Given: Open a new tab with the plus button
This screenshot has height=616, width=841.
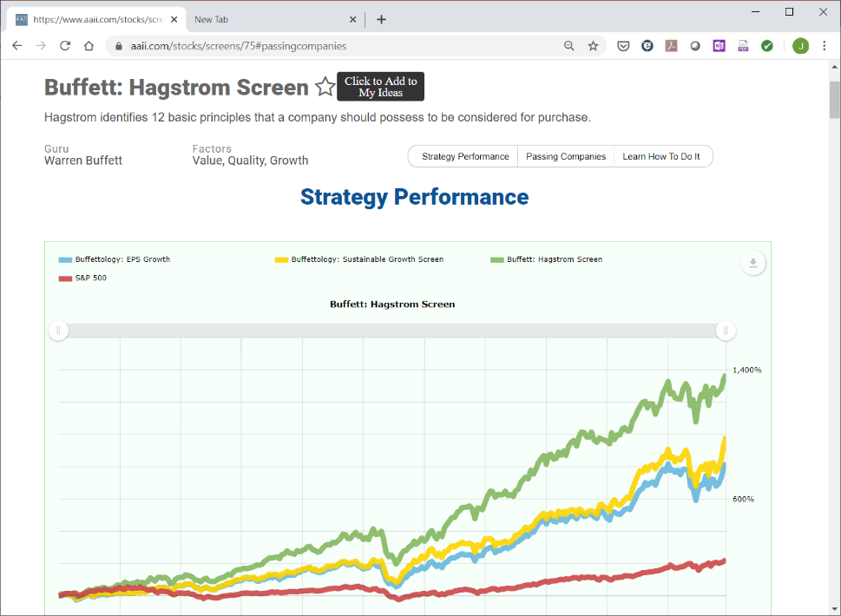Looking at the screenshot, I should (x=381, y=19).
